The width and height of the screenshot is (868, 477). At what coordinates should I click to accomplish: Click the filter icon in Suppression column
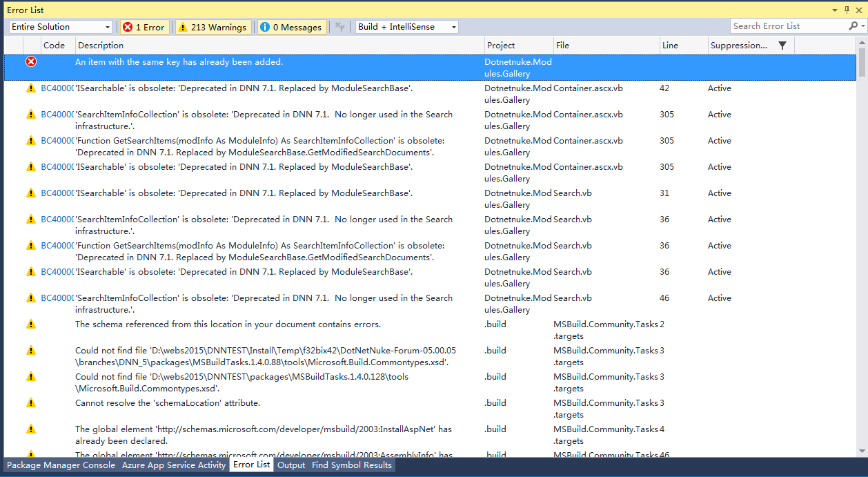pos(782,46)
